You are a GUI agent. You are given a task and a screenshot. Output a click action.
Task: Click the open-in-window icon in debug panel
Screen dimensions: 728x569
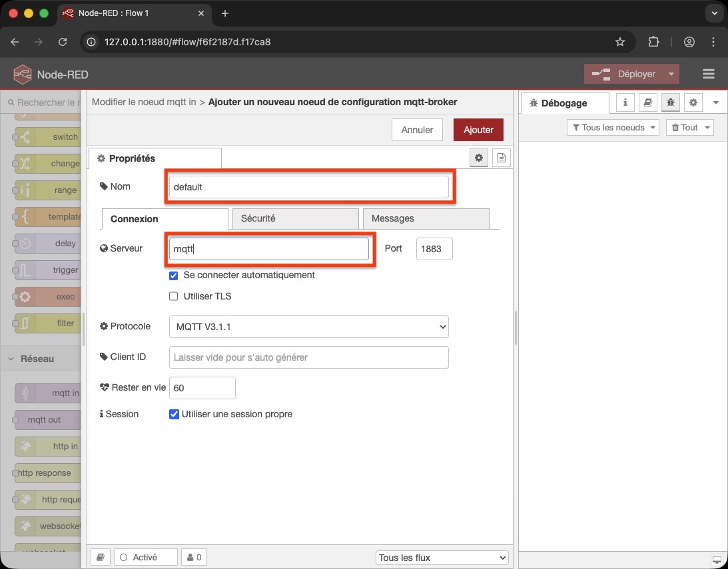click(717, 559)
